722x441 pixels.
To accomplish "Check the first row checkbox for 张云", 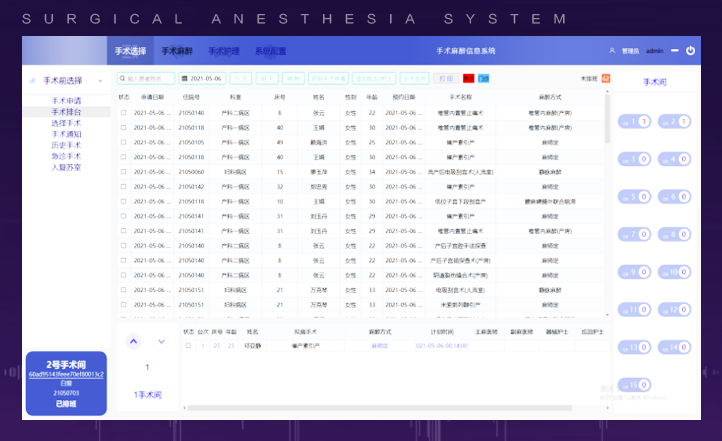I will 124,113.
